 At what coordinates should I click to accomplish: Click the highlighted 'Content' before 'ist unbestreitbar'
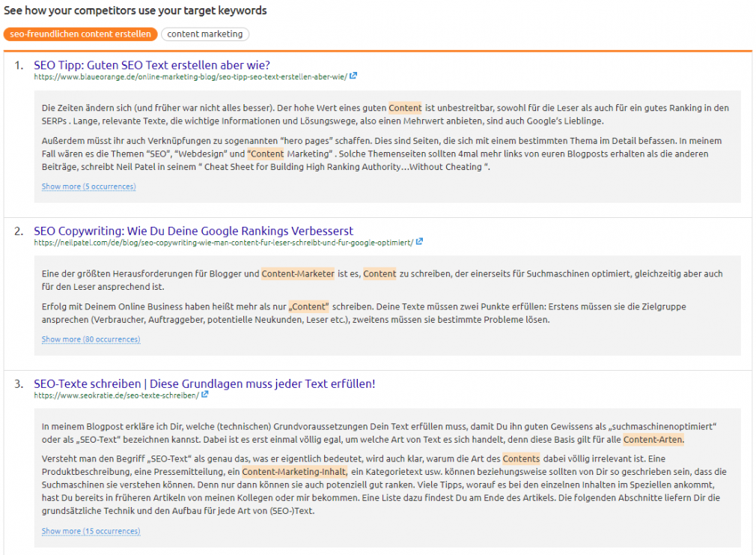(x=405, y=108)
